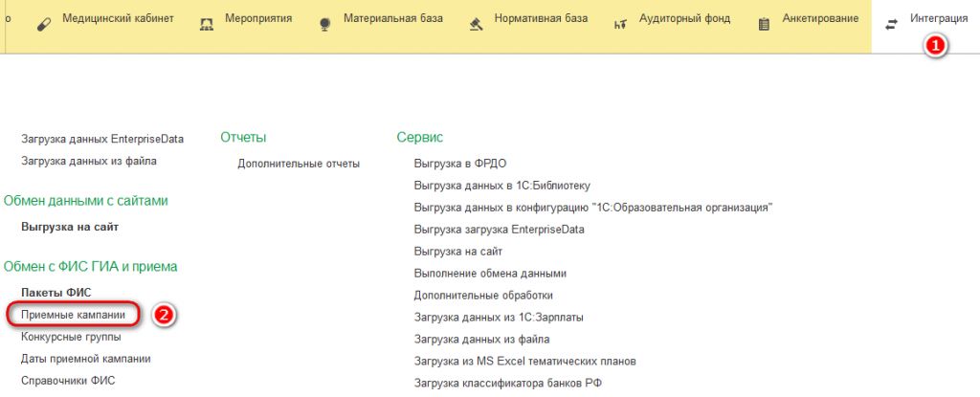The height and width of the screenshot is (397, 980).
Task: Open Загрузка данных EnterpriseData in left column
Action: pos(102,139)
